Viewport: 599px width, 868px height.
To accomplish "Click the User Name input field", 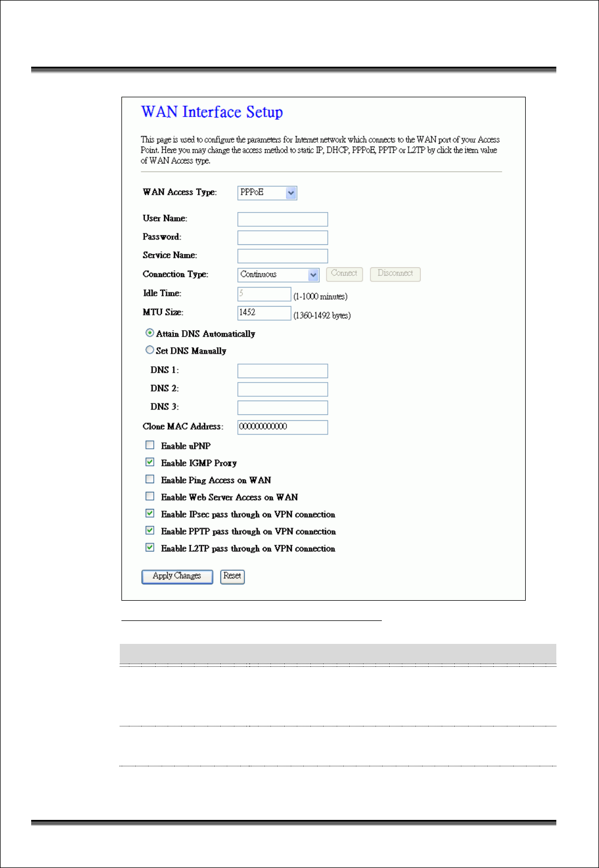I will pos(282,219).
